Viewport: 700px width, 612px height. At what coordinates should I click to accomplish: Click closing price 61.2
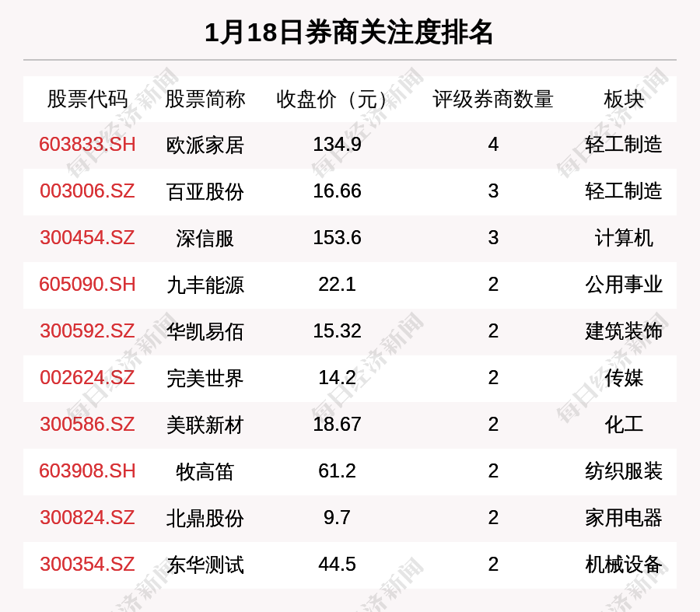coord(337,471)
